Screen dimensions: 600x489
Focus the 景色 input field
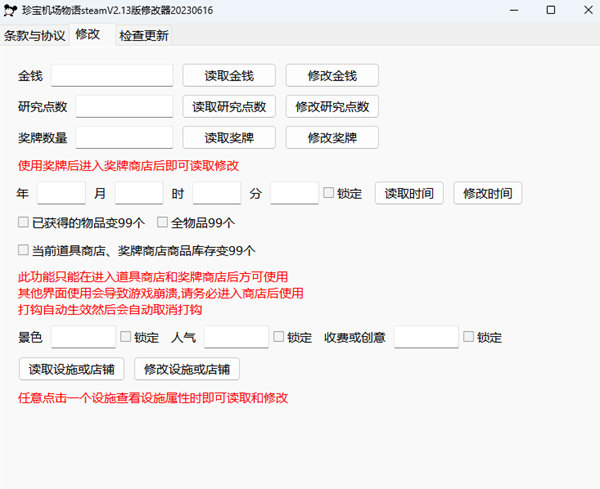tap(83, 337)
